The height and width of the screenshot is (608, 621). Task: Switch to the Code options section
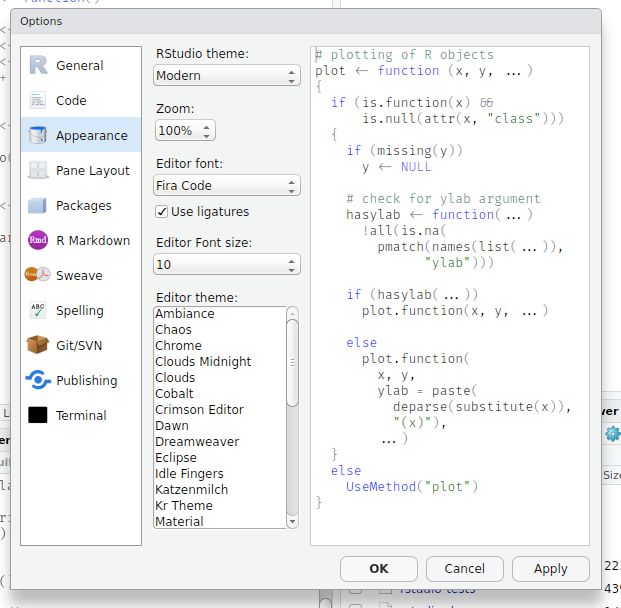pos(81,100)
